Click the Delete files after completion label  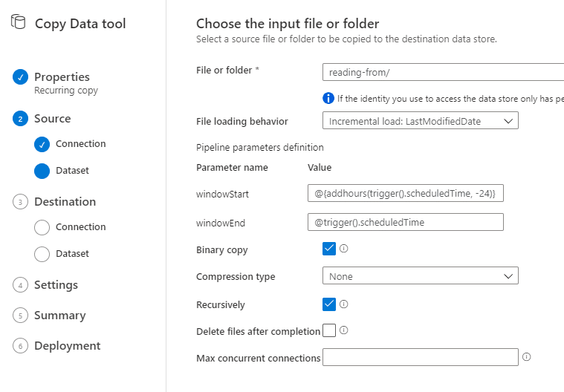tap(259, 331)
